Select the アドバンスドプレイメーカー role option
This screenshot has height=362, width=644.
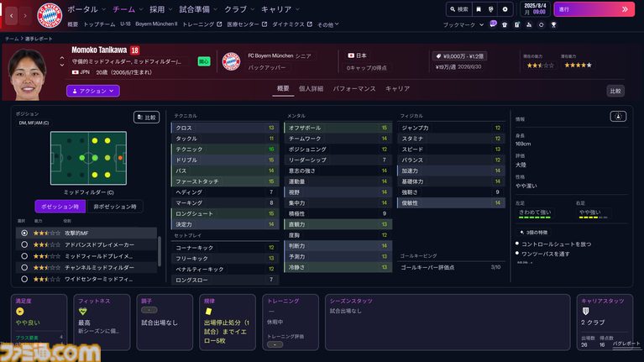tap(24, 244)
